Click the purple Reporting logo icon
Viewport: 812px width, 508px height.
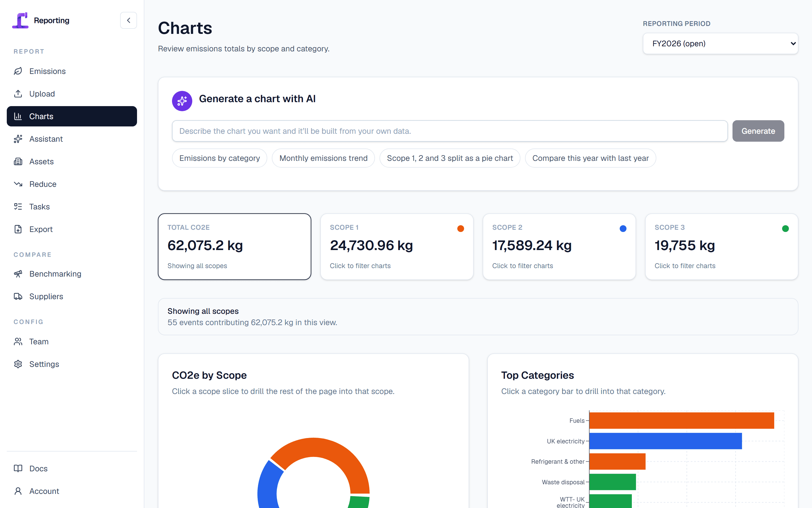point(20,20)
